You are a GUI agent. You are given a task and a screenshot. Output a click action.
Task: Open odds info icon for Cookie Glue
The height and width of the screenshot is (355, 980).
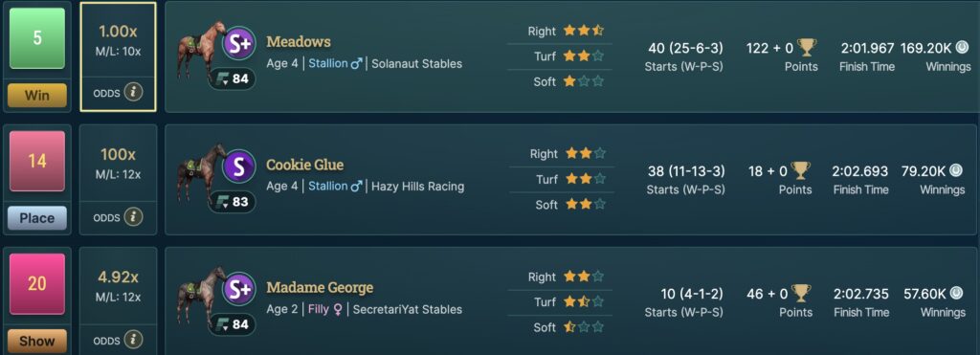[132, 217]
